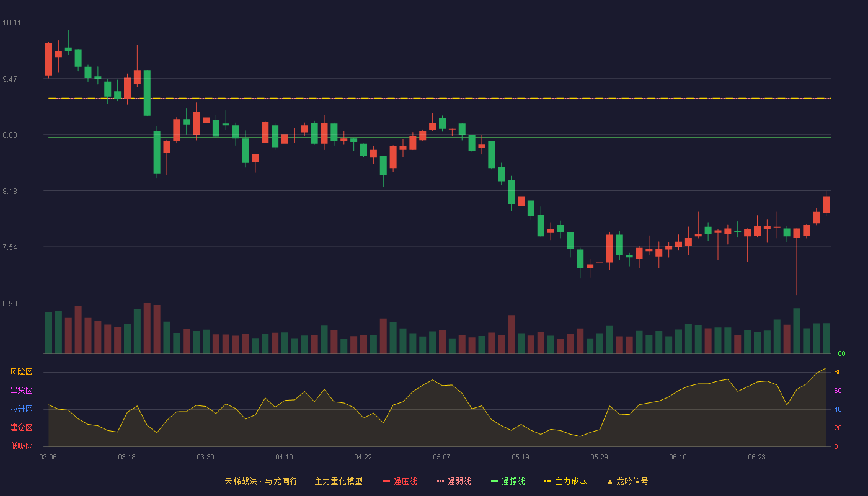
Task: Click the 9.47 price axis label
Action: [x=11, y=79]
